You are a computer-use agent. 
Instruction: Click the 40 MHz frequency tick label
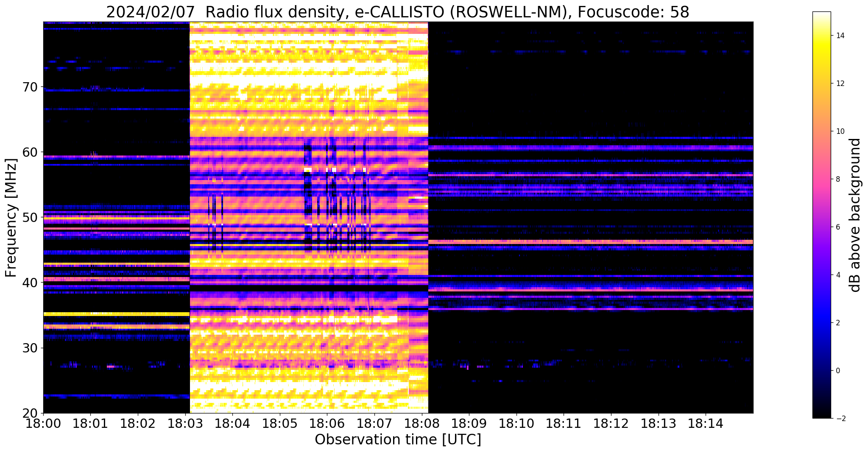[x=31, y=283]
